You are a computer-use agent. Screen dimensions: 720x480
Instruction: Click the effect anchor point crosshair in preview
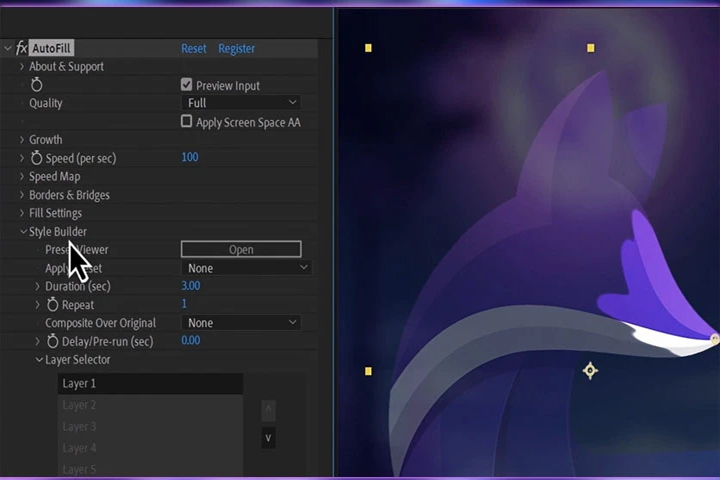click(x=590, y=370)
